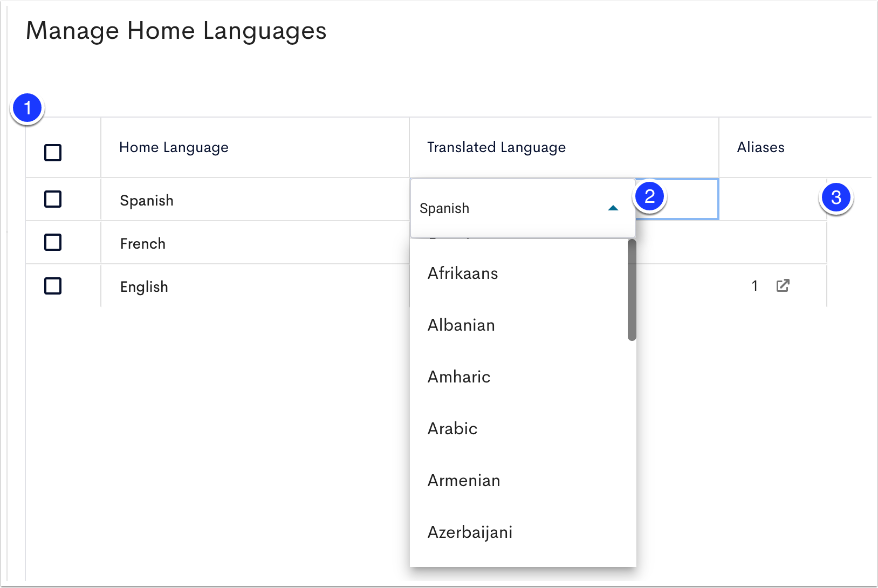Click the Home Language column header
Screen dimensions: 878x588
click(174, 147)
